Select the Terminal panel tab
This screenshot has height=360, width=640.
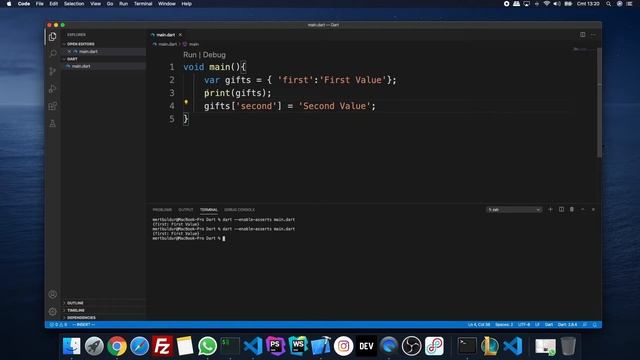pos(209,210)
